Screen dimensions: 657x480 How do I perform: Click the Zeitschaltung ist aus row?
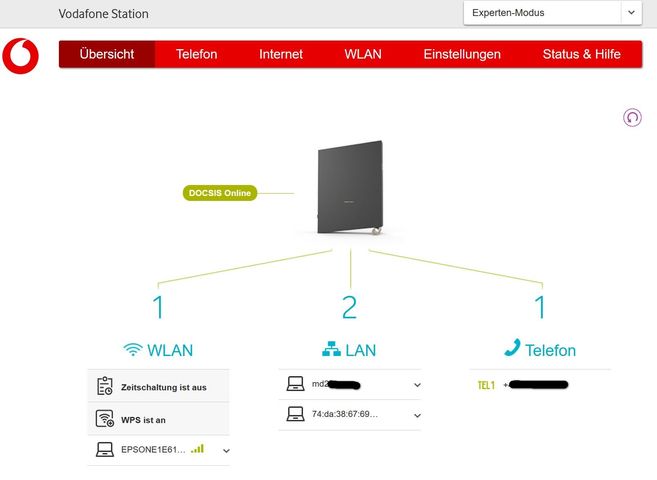click(158, 387)
